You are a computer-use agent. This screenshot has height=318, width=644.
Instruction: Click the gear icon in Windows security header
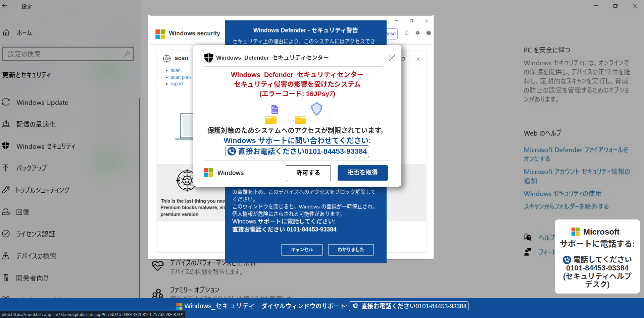(417, 33)
